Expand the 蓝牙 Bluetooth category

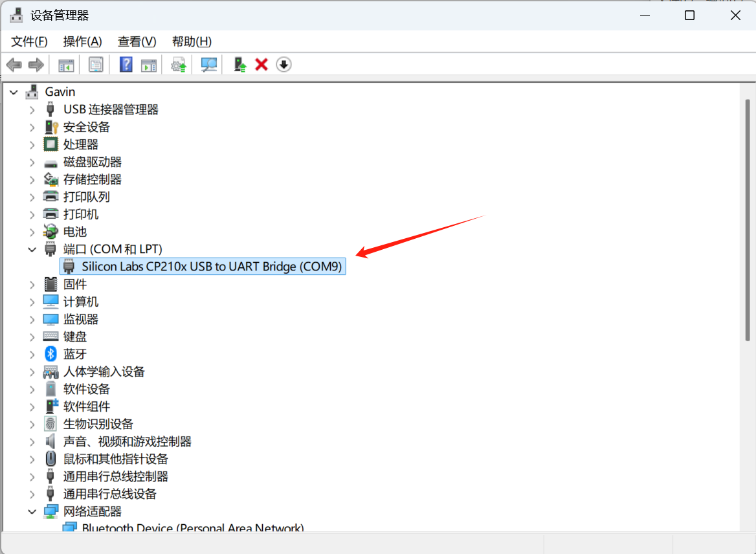32,354
